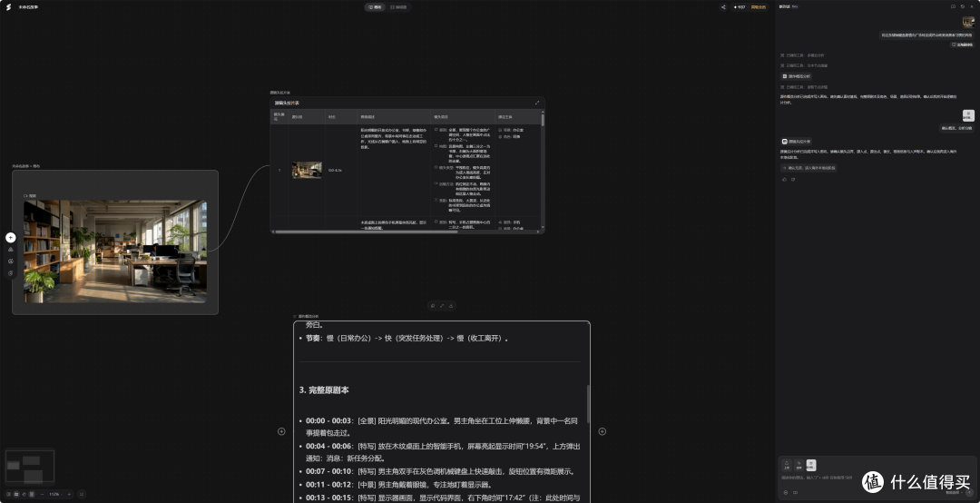The image size is (980, 503).
Task: Click the second small icon at the chat input bottom-left
Action: pyautogui.click(x=795, y=492)
